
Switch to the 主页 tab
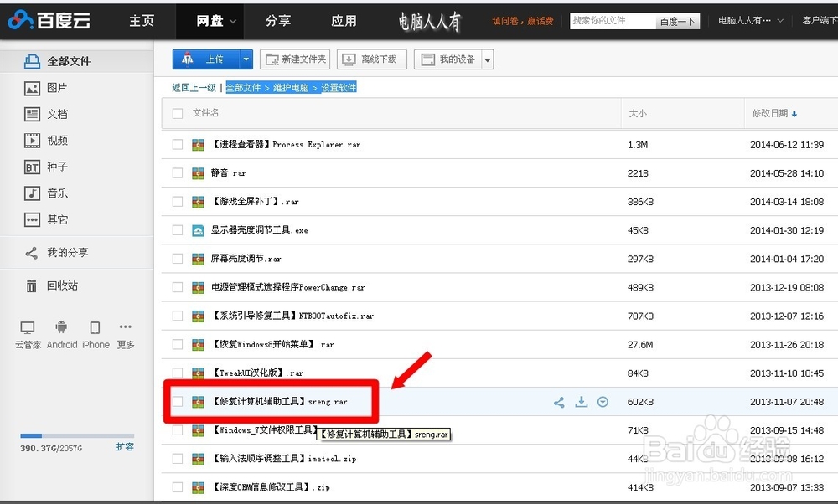pyautogui.click(x=141, y=21)
